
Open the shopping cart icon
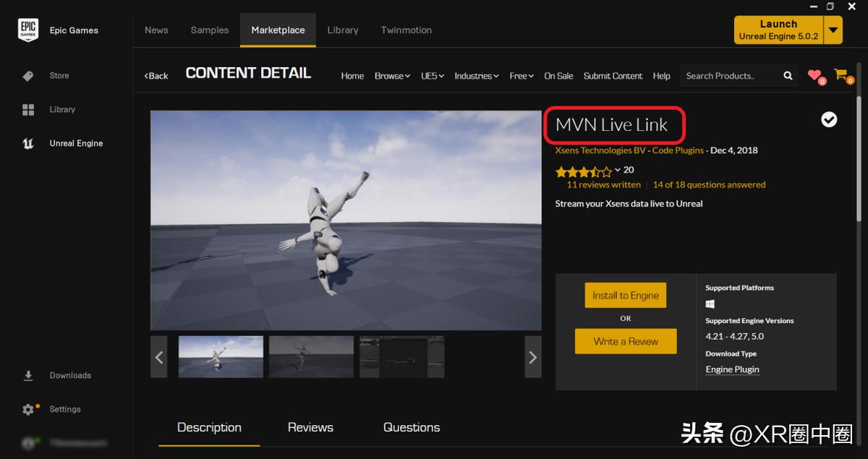(841, 74)
